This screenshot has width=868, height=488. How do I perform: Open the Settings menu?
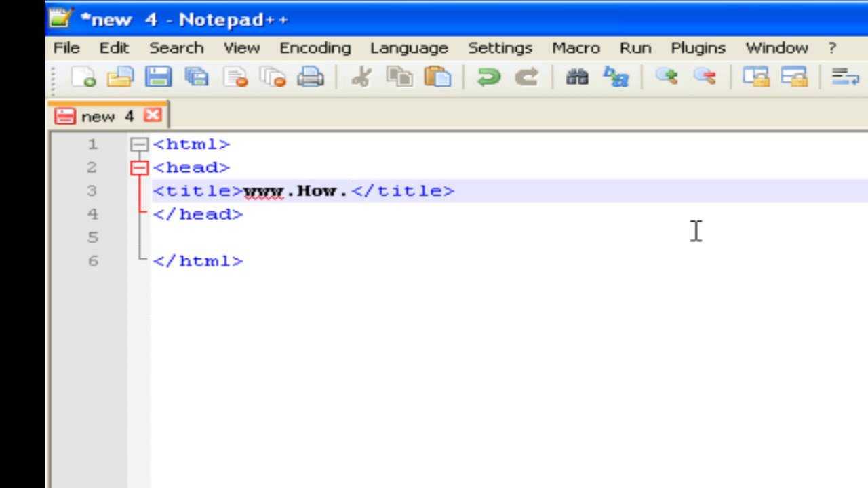[500, 48]
